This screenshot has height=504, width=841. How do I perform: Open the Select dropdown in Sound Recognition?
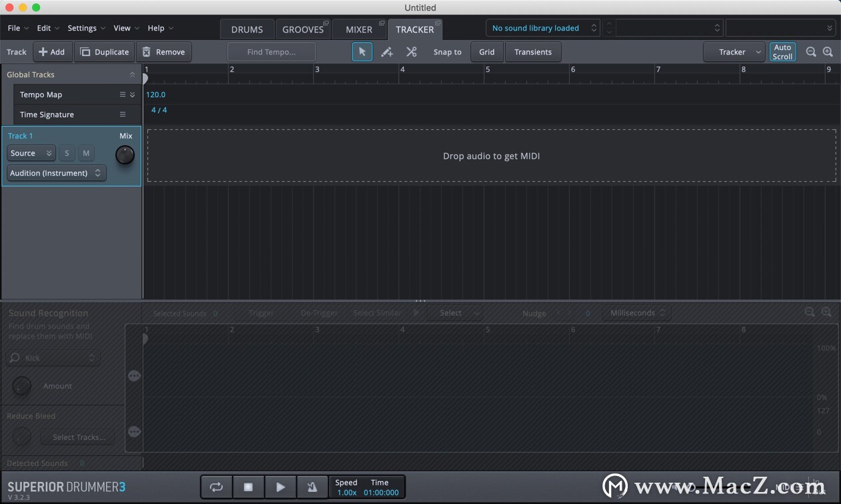click(455, 313)
